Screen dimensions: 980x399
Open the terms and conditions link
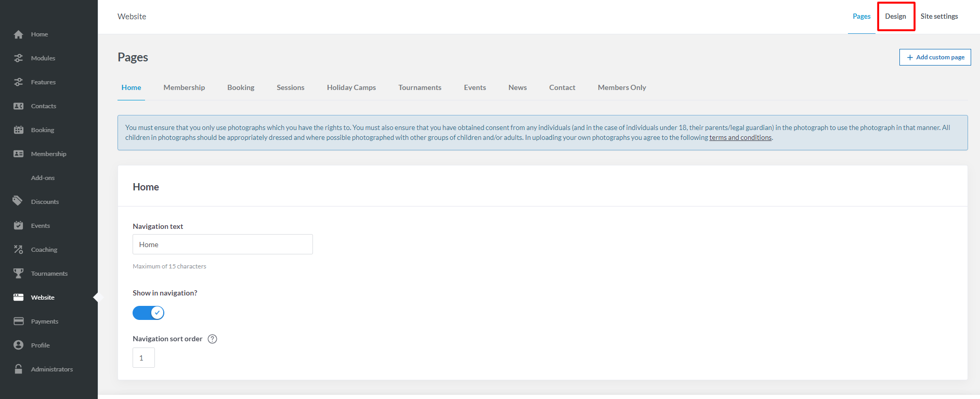[740, 138]
